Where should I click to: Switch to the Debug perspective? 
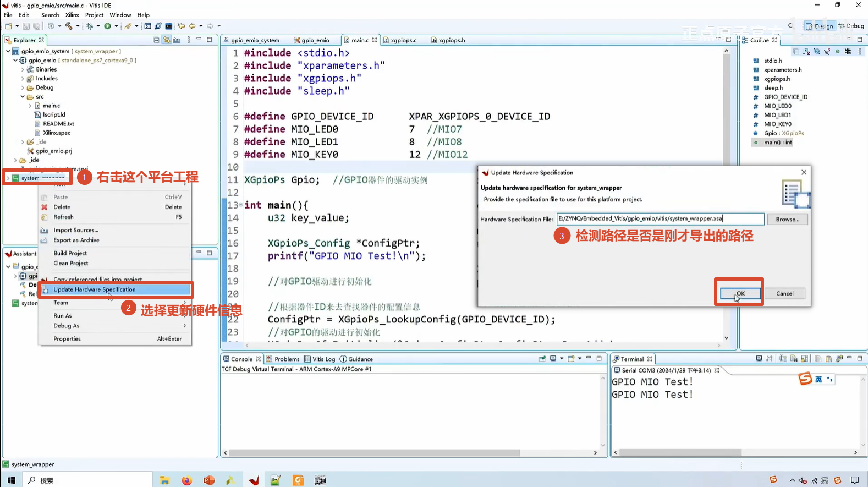pyautogui.click(x=851, y=26)
